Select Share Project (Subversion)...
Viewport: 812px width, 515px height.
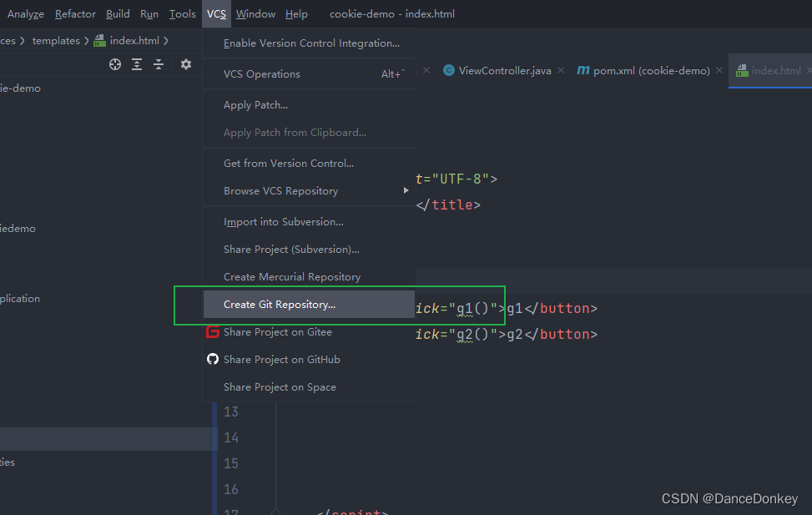[x=309, y=250]
